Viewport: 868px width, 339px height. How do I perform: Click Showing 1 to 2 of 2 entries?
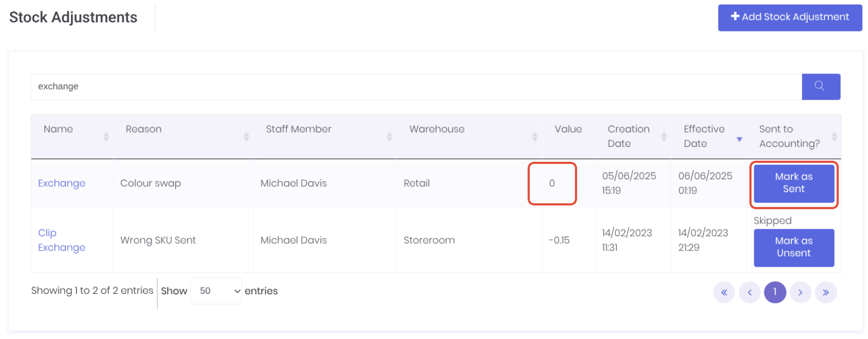[x=92, y=291]
